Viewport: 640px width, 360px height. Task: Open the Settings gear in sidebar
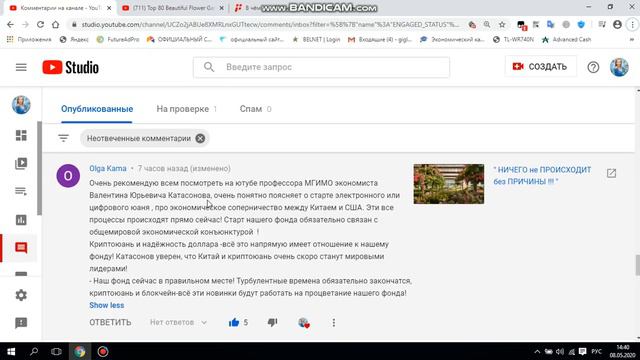click(21, 295)
